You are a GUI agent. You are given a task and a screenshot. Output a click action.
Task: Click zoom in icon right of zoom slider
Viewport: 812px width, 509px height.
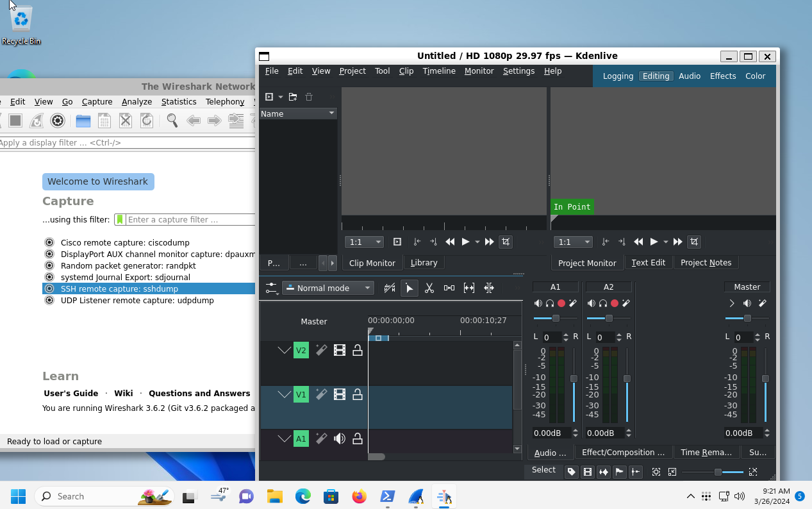[x=753, y=472]
